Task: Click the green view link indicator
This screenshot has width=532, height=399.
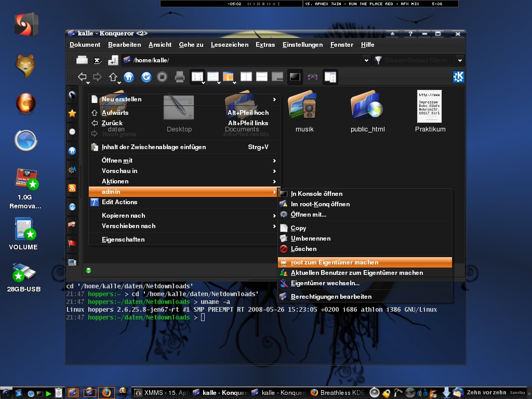Action: [x=88, y=270]
